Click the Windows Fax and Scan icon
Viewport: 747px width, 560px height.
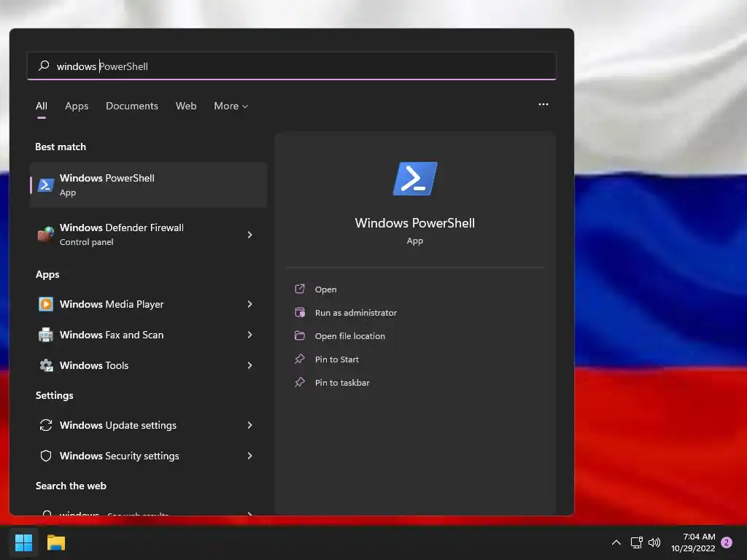pos(46,335)
